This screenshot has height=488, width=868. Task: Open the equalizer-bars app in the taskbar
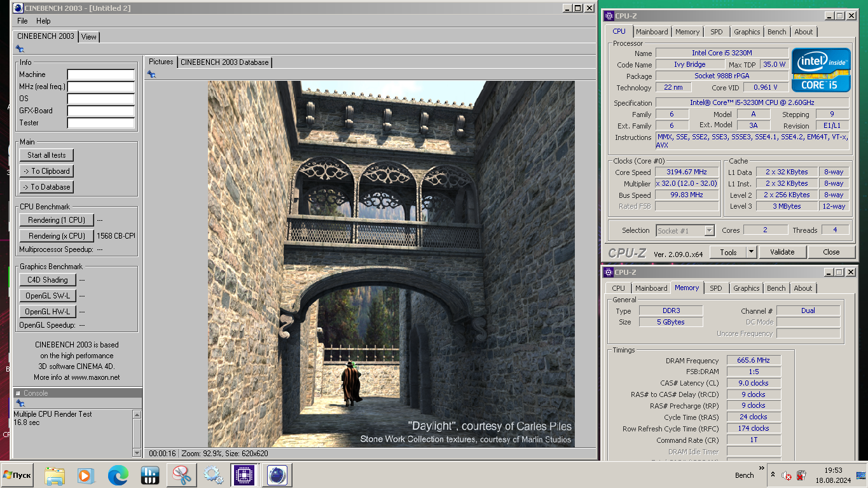tap(149, 475)
